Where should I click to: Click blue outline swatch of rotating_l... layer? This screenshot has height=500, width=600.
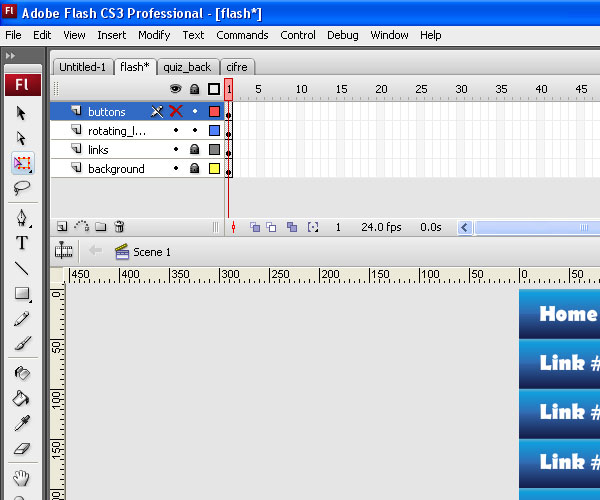pyautogui.click(x=214, y=130)
